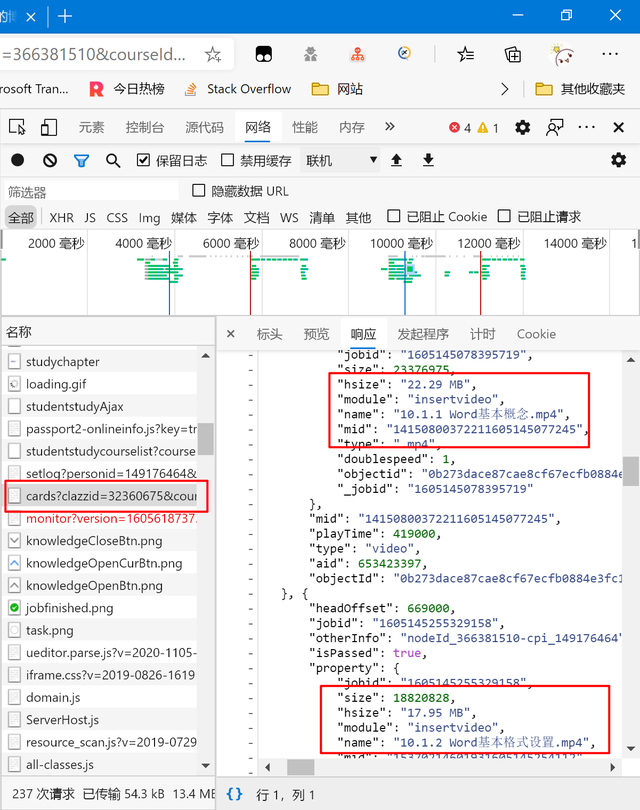Toggle the network recording button
This screenshot has height=810, width=640.
pos(18,160)
